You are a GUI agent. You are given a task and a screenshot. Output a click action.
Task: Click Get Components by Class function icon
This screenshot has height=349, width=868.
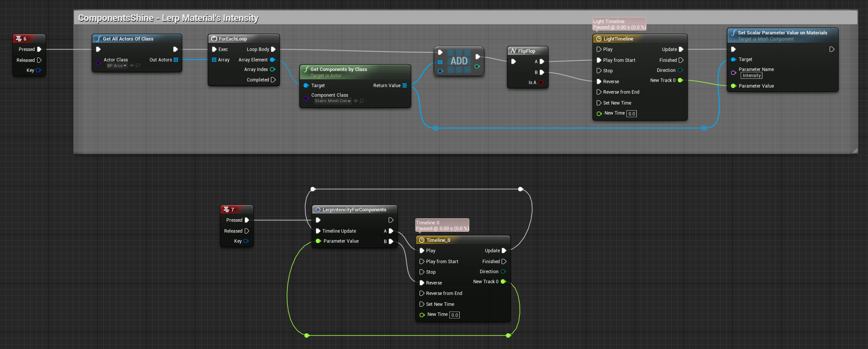pyautogui.click(x=306, y=69)
